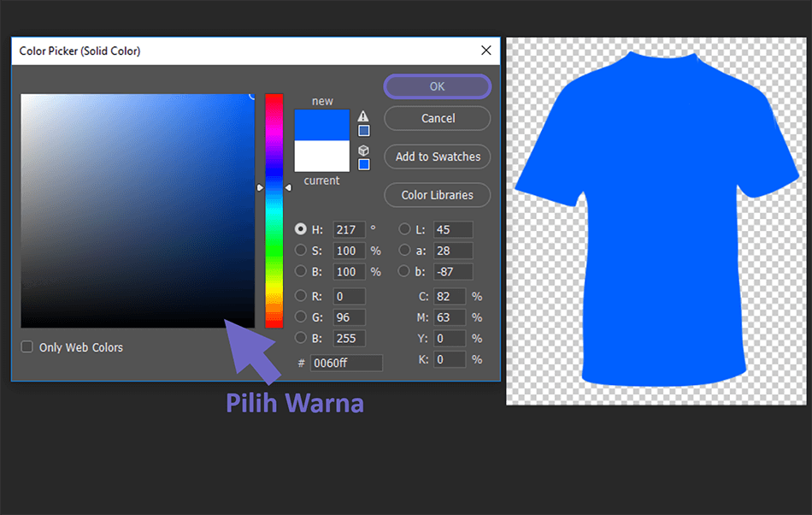Click the M field showing 63
The width and height of the screenshot is (812, 515).
click(450, 317)
